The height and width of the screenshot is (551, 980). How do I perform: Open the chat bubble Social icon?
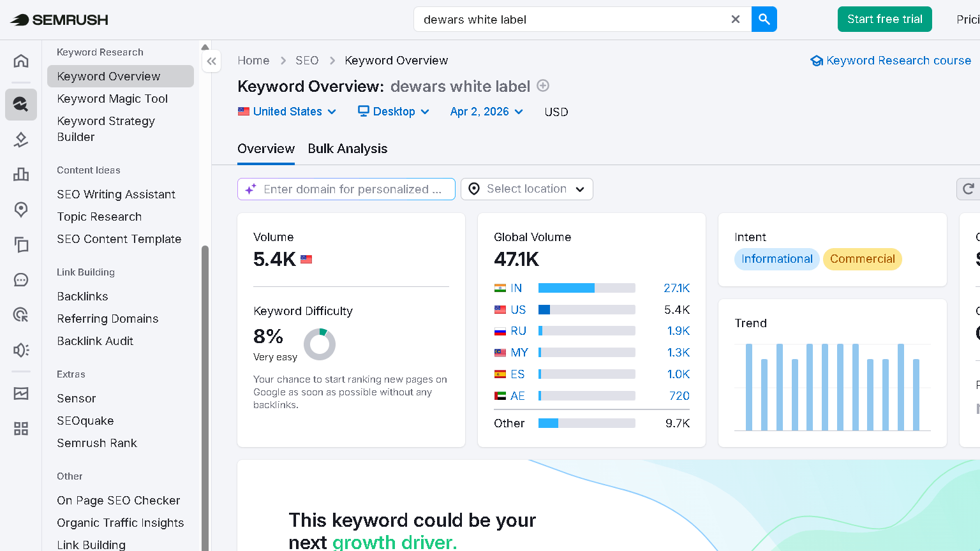pyautogui.click(x=20, y=279)
